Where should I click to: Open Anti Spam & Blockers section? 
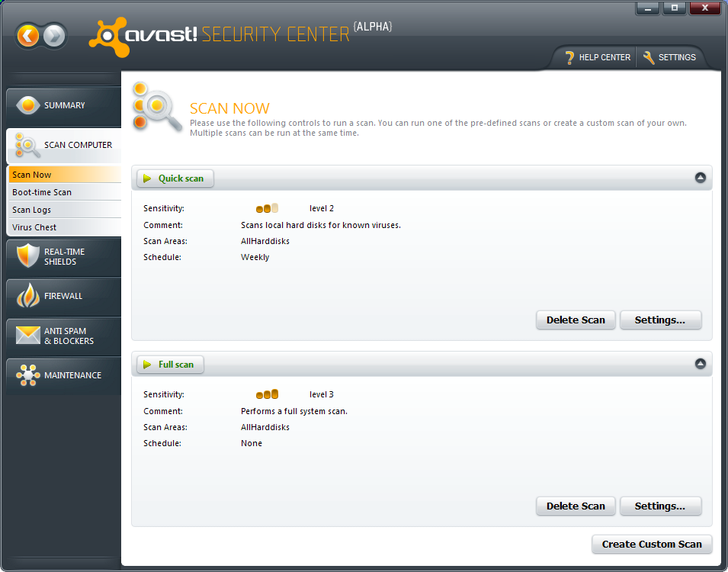tap(63, 336)
